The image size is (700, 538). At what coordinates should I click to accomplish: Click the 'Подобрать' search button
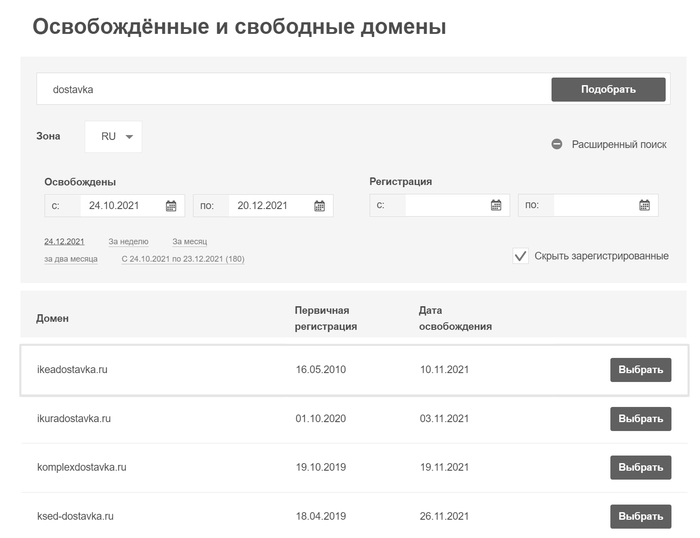click(608, 89)
